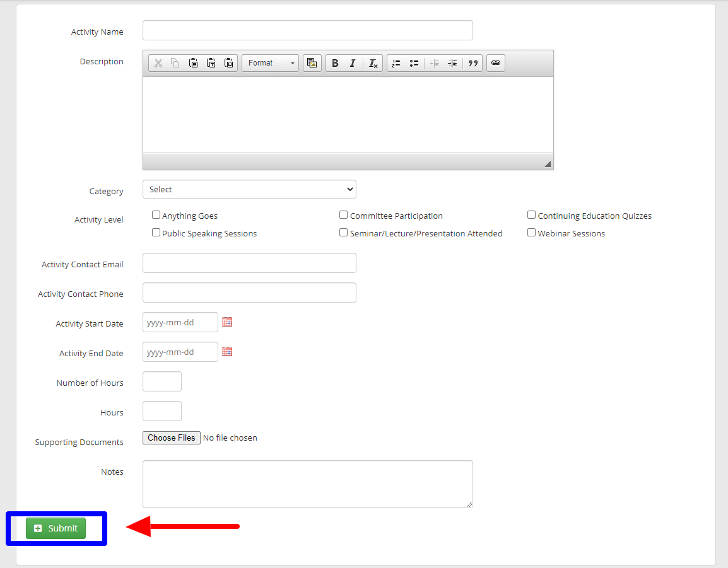728x568 pixels.
Task: Click the 'Supporting Documents' label
Action: [79, 443]
